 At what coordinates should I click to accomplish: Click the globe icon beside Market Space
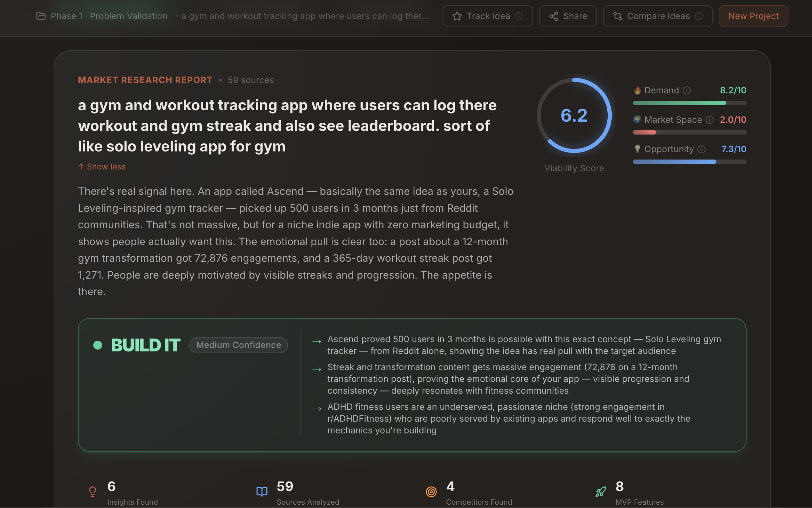coord(637,119)
